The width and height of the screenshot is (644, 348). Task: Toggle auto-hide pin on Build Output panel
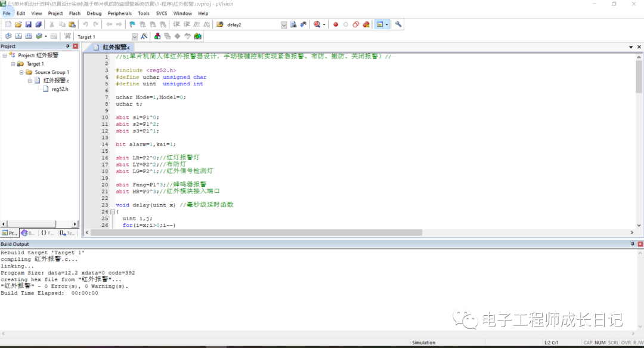click(x=632, y=244)
